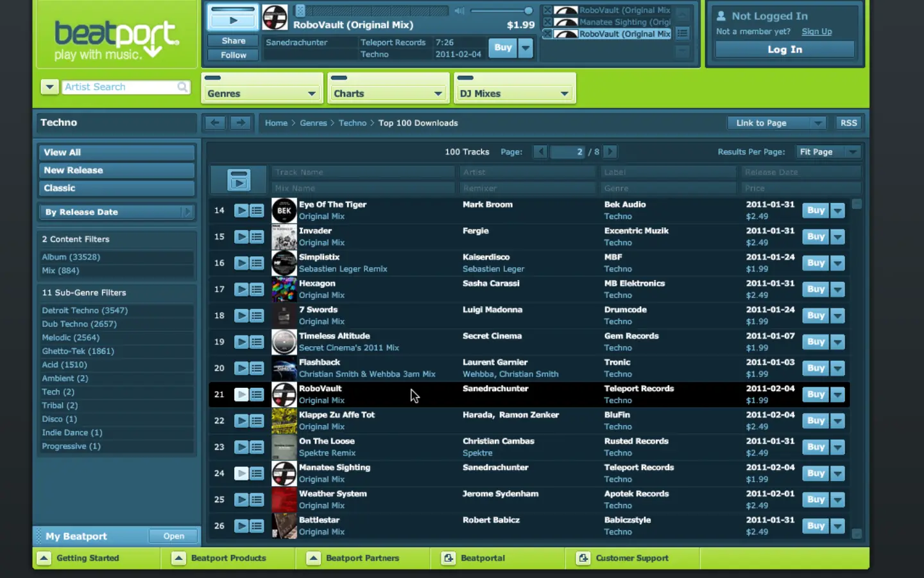
Task: Add Eye Of The Tiger to queue
Action: pyautogui.click(x=257, y=211)
